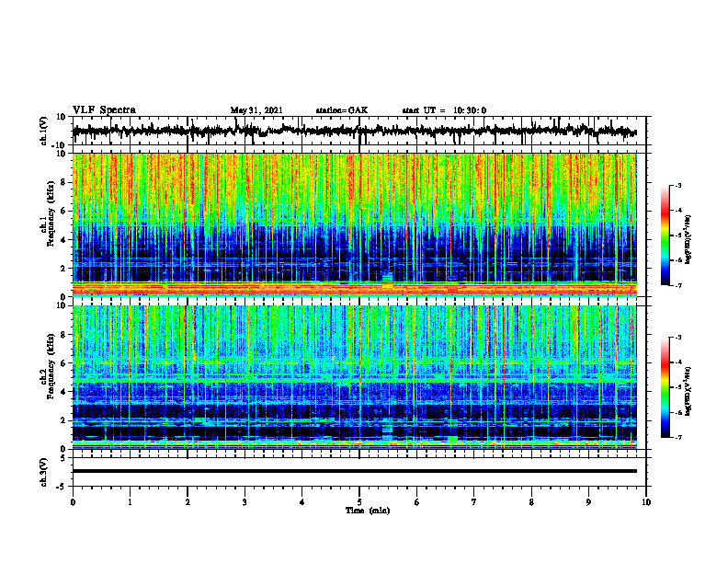The height and width of the screenshot is (563, 728).
Task: Click the "-3" label on ch.1 colorbar
Action: 677,185
